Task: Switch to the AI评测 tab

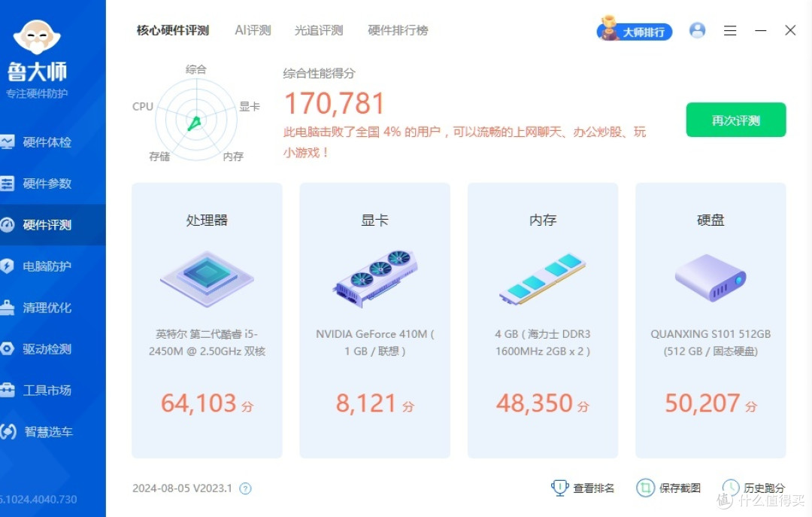Action: 253,30
